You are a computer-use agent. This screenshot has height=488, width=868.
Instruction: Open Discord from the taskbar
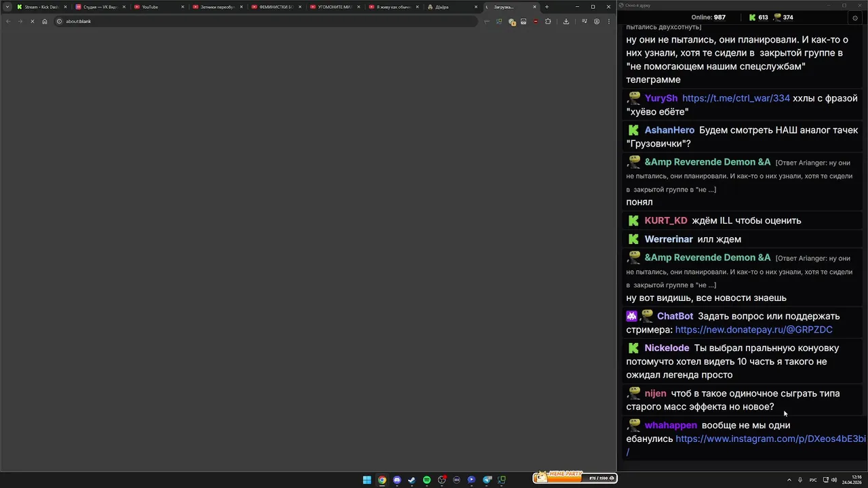pyautogui.click(x=397, y=480)
